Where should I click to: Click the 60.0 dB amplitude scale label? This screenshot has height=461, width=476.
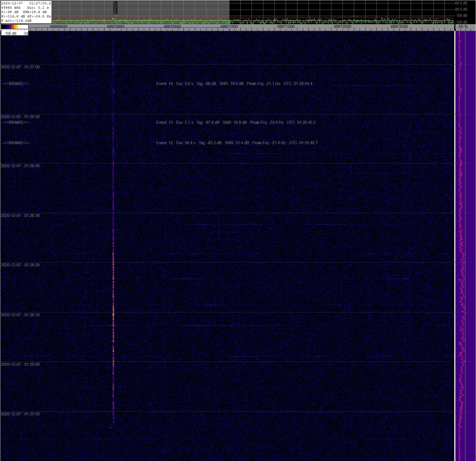(x=461, y=3)
